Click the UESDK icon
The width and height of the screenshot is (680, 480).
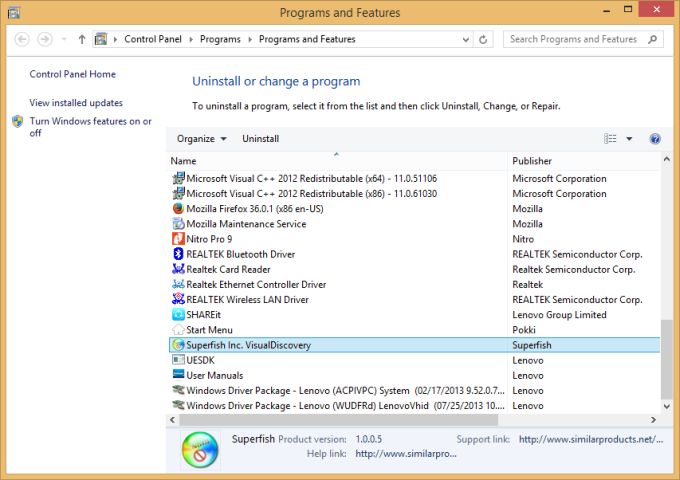pyautogui.click(x=178, y=360)
